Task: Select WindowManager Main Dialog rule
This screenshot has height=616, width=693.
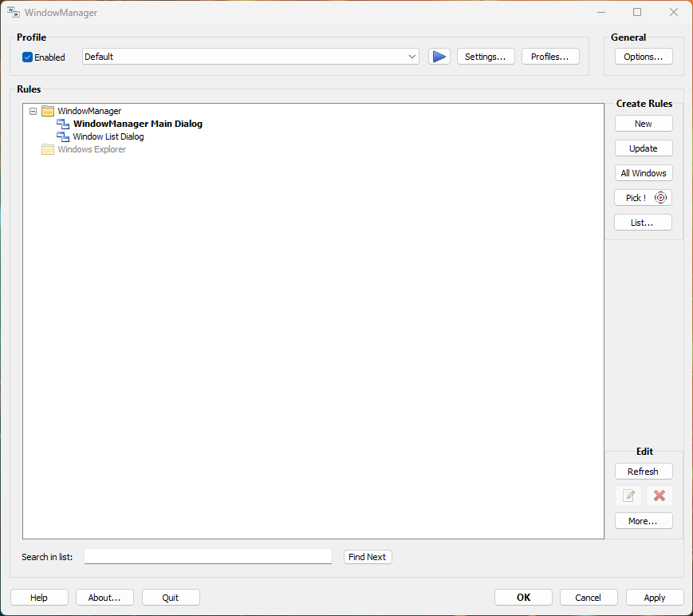Action: 137,124
